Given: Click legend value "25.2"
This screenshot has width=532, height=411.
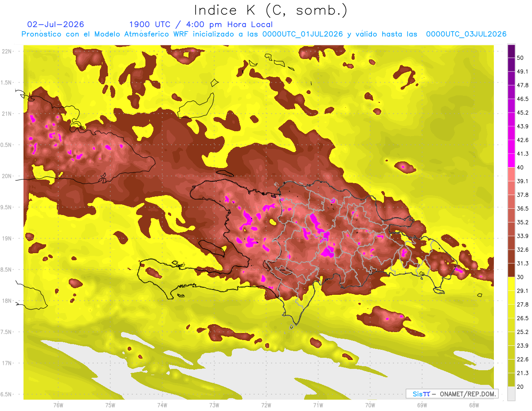Looking at the screenshot, I should [x=523, y=332].
